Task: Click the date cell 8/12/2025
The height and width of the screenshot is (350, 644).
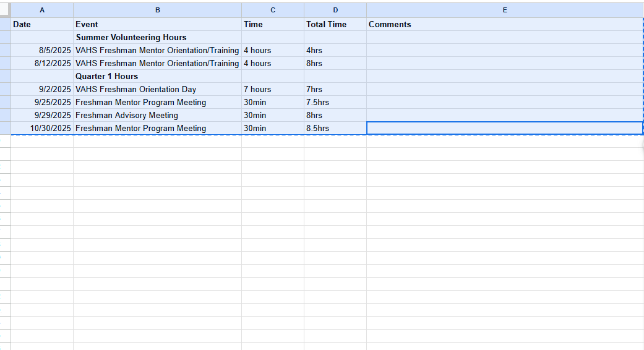Action: tap(42, 63)
